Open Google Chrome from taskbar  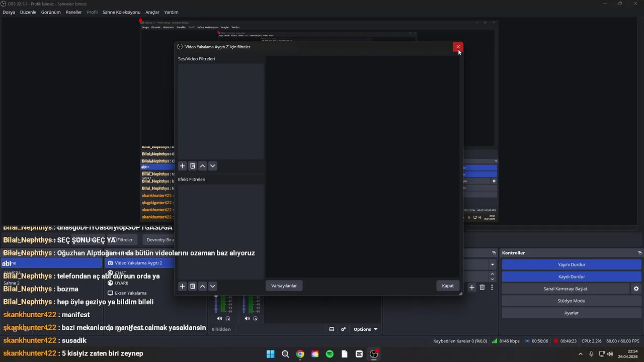[300, 354]
